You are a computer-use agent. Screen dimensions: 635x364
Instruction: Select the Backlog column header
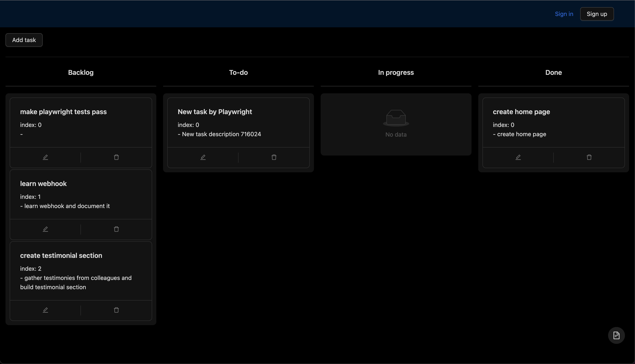(81, 73)
